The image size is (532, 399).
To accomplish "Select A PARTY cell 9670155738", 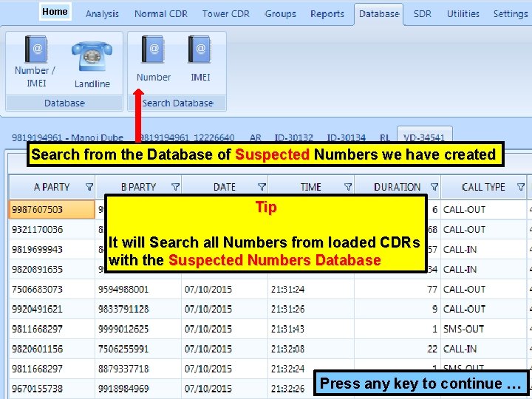I will coord(52,389).
